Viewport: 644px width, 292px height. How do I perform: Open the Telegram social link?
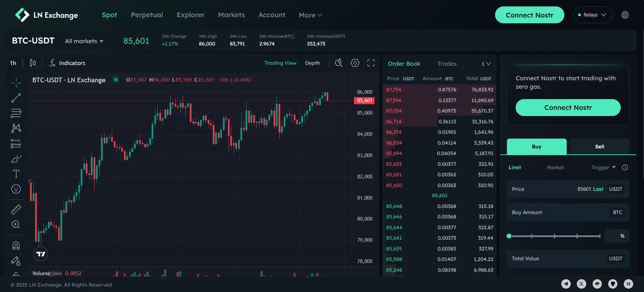click(566, 284)
